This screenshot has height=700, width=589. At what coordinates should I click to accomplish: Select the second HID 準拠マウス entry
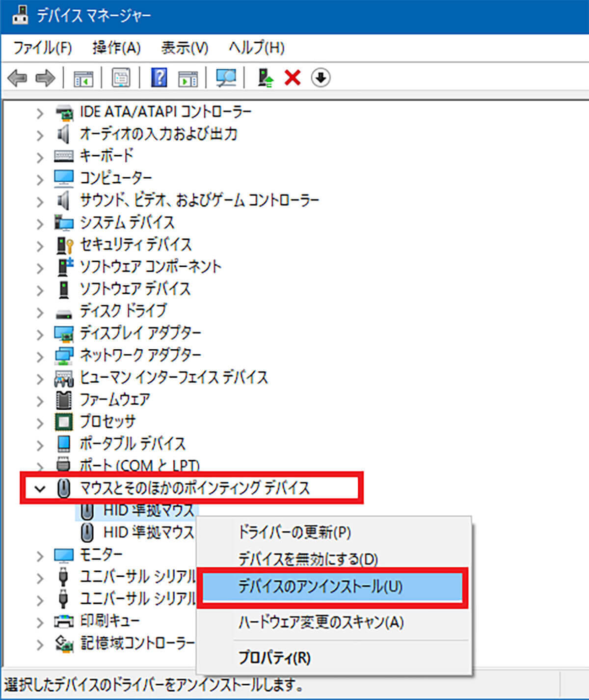pos(149,532)
